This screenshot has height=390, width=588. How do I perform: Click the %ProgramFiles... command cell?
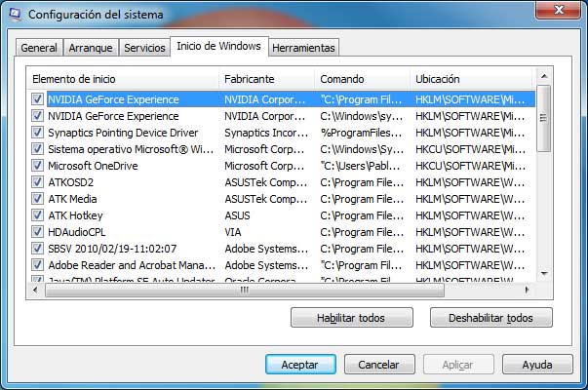coord(361,133)
